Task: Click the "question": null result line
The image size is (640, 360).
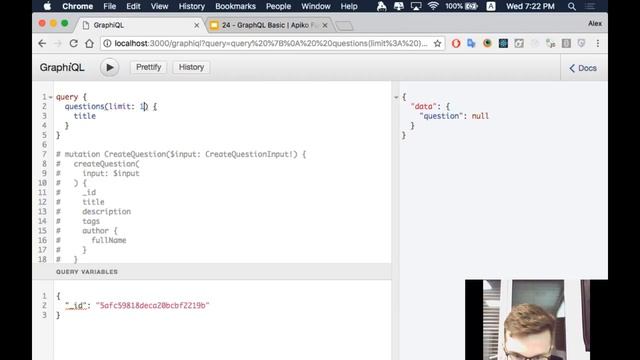Action: pyautogui.click(x=454, y=116)
